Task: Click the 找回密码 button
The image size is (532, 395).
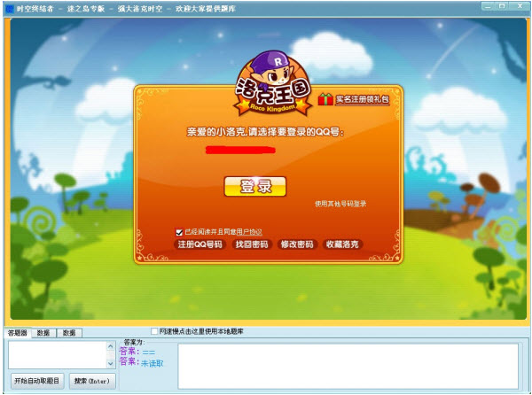Action: pyautogui.click(x=252, y=244)
